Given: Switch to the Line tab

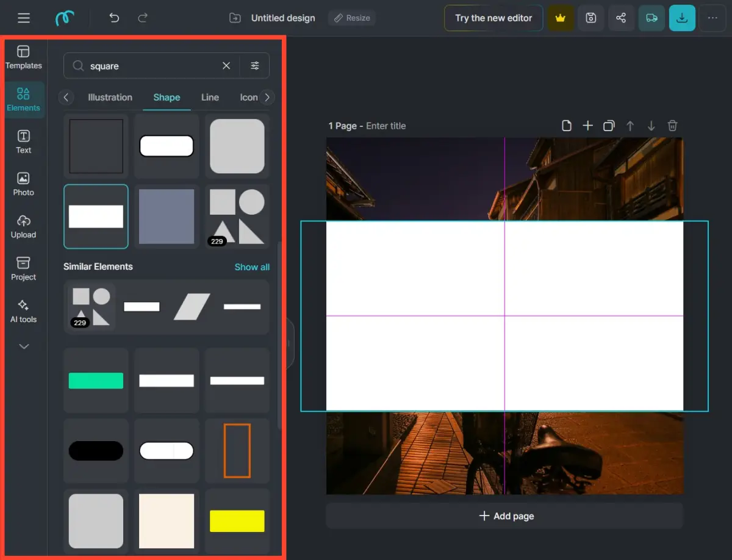Looking at the screenshot, I should [x=210, y=98].
